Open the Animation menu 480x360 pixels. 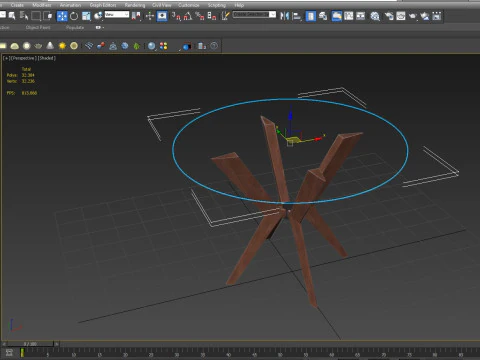coord(70,5)
